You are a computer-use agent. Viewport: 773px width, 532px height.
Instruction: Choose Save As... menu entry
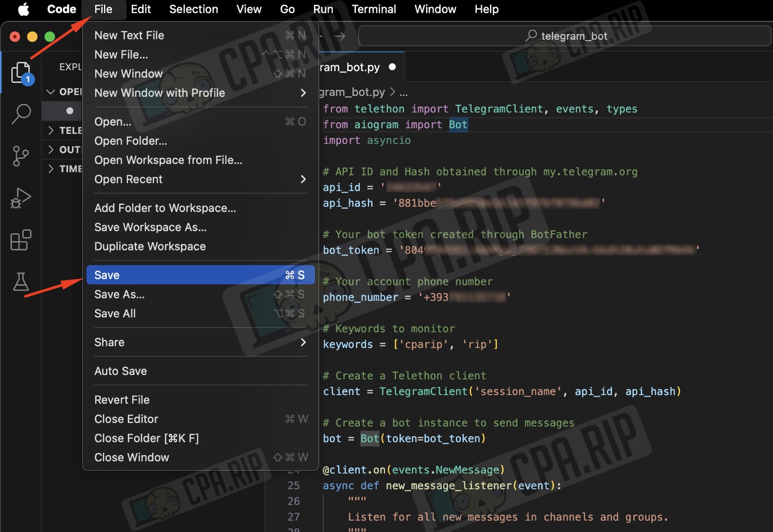(x=200, y=294)
